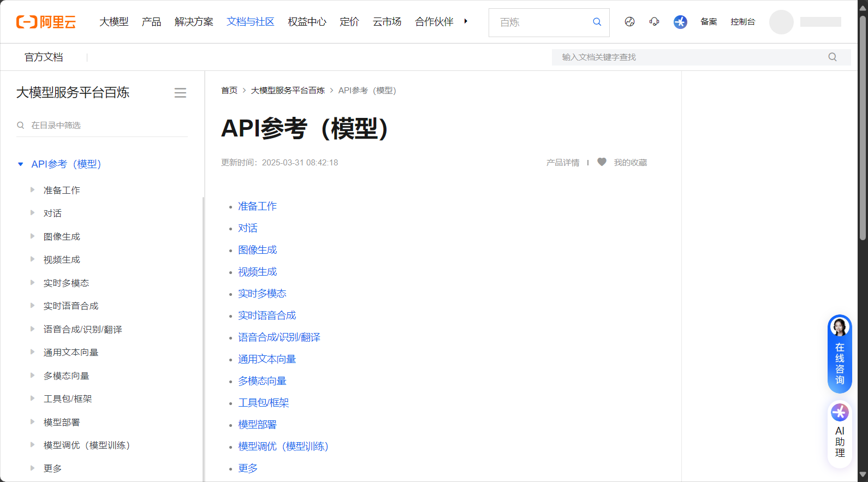Open the 大模型 nav menu
The image size is (868, 482).
pos(114,22)
